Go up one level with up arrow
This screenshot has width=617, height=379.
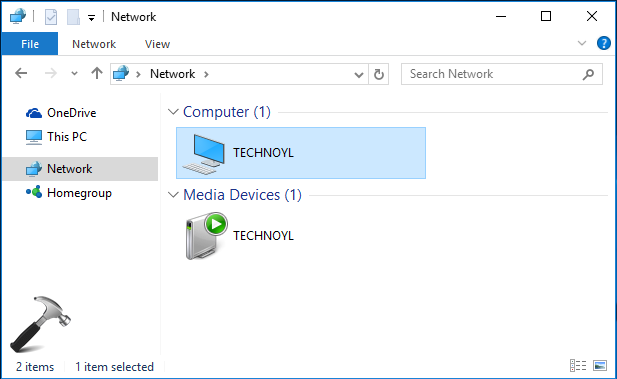pos(97,73)
